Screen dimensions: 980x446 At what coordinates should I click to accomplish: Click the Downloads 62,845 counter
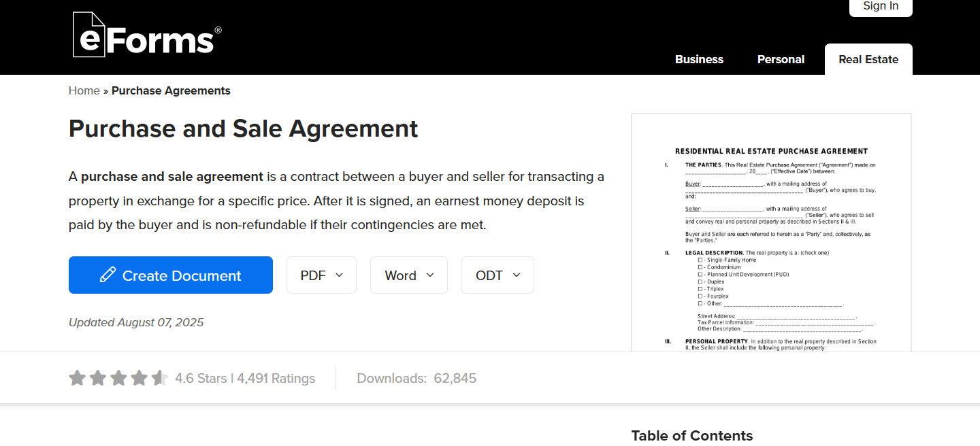tap(416, 377)
